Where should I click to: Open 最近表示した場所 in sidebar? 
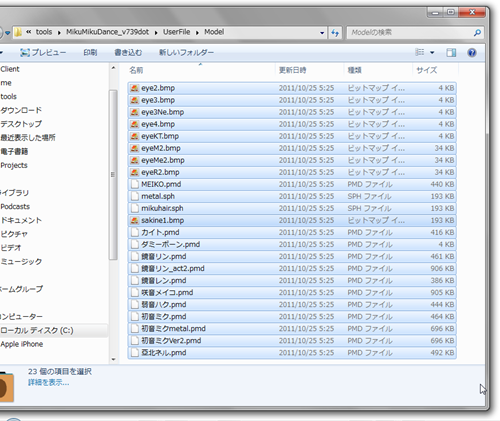pyautogui.click(x=28, y=138)
